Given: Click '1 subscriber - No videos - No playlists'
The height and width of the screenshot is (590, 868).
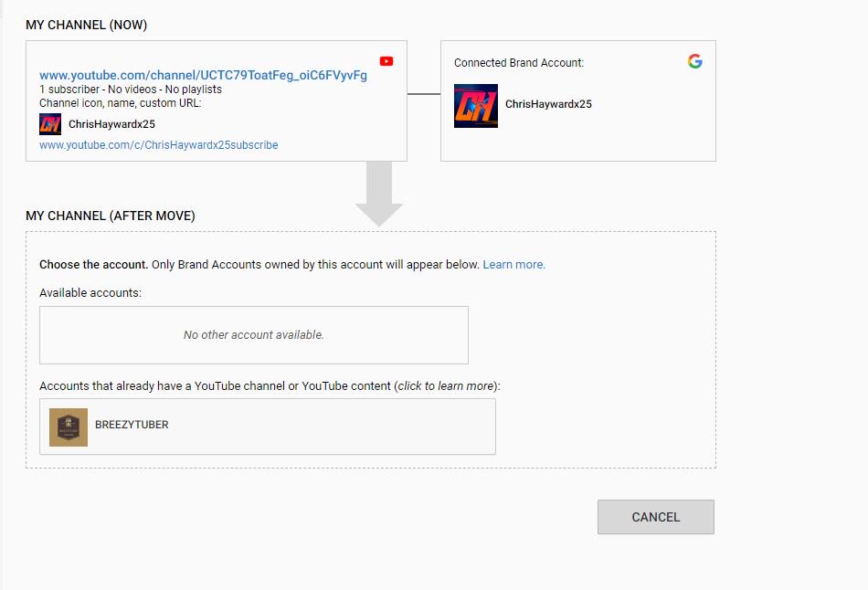Looking at the screenshot, I should click(131, 90).
